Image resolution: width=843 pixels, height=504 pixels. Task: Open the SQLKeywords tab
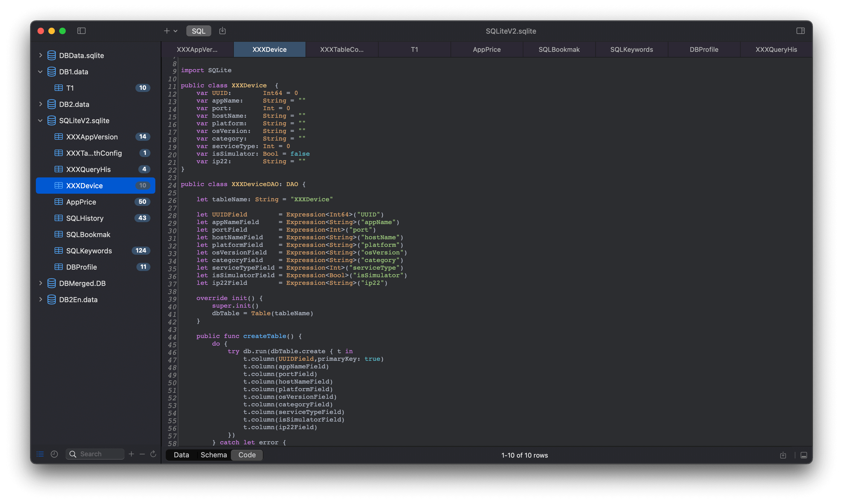tap(631, 50)
